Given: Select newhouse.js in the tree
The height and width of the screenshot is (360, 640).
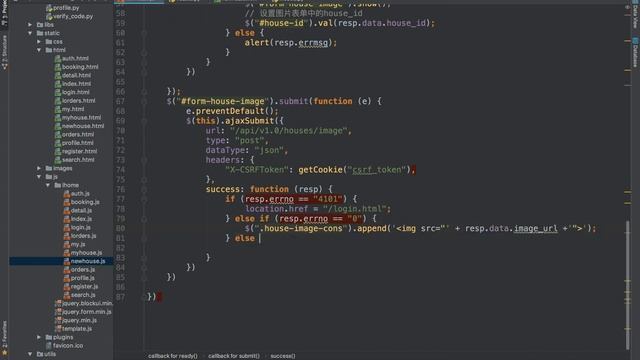Looking at the screenshot, I should tap(61, 261).
